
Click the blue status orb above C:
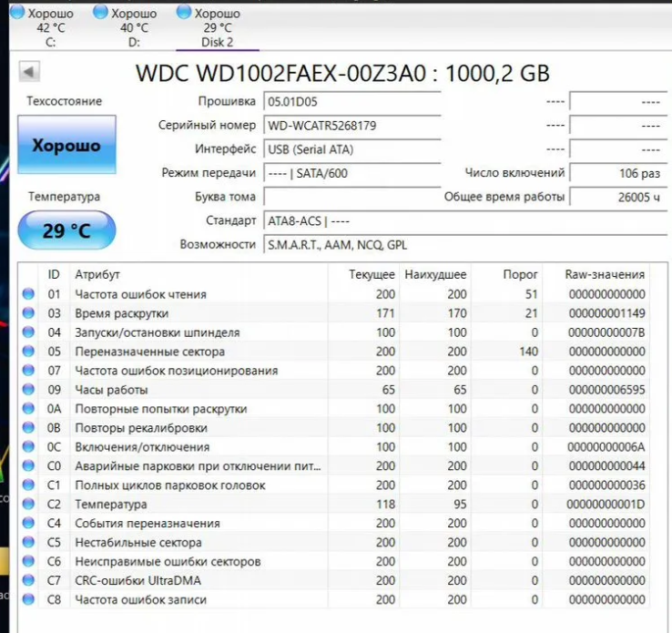(17, 12)
